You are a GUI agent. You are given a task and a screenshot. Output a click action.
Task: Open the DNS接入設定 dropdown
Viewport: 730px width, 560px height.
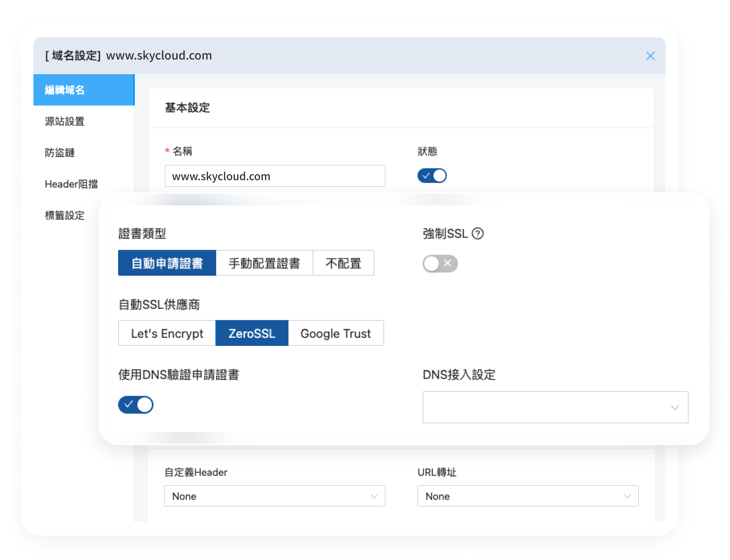point(555,407)
